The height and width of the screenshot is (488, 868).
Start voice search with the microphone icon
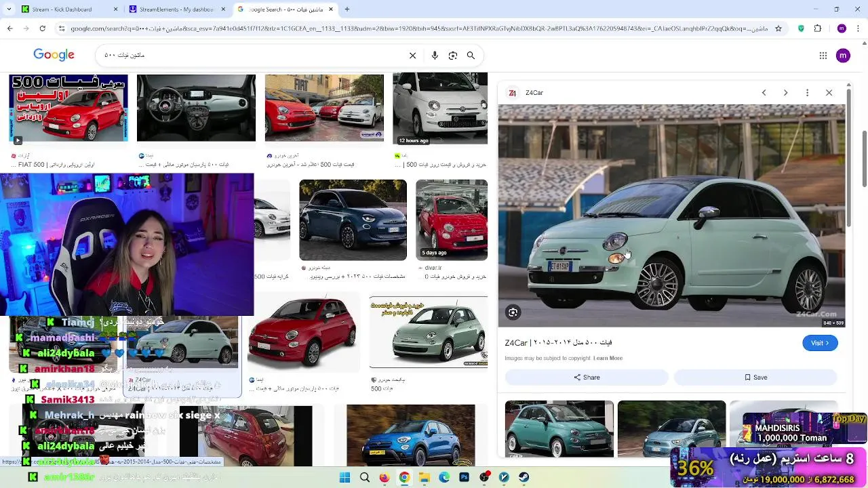[435, 56]
